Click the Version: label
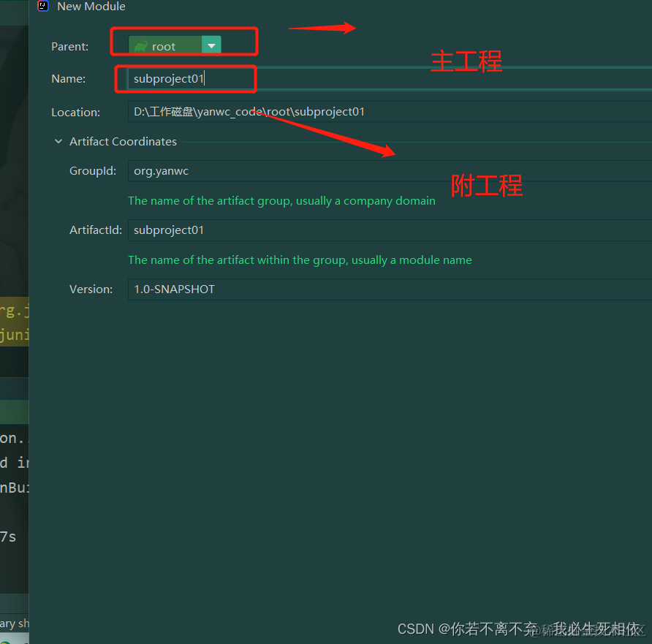 click(91, 289)
